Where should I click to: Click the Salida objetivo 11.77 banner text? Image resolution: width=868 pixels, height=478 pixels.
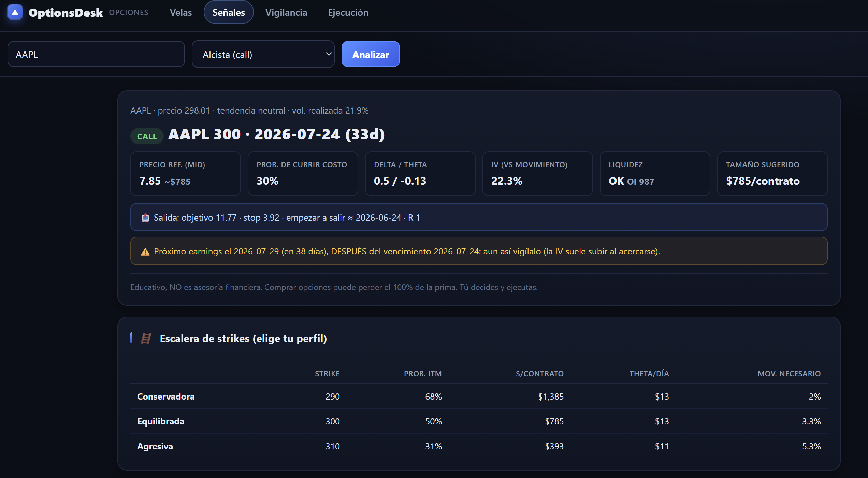[x=287, y=218]
